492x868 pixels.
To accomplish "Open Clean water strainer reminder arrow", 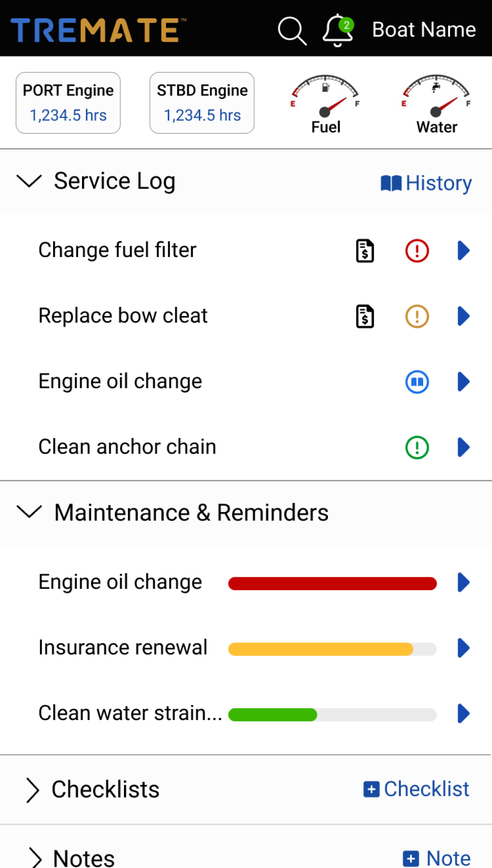I will point(464,714).
